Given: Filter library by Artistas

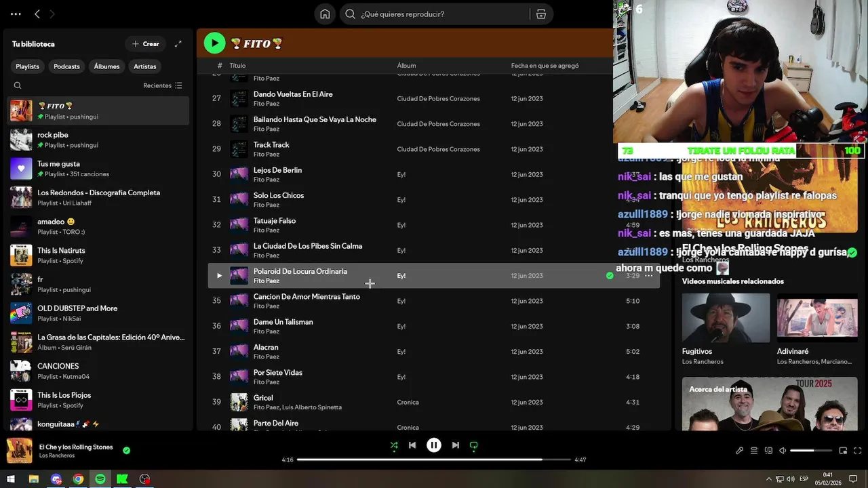Looking at the screenshot, I should 145,66.
